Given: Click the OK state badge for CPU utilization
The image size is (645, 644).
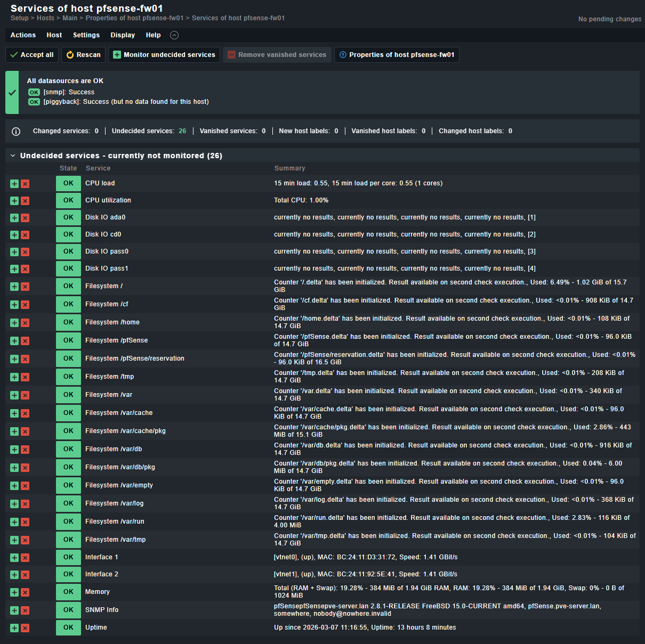Looking at the screenshot, I should pos(68,200).
